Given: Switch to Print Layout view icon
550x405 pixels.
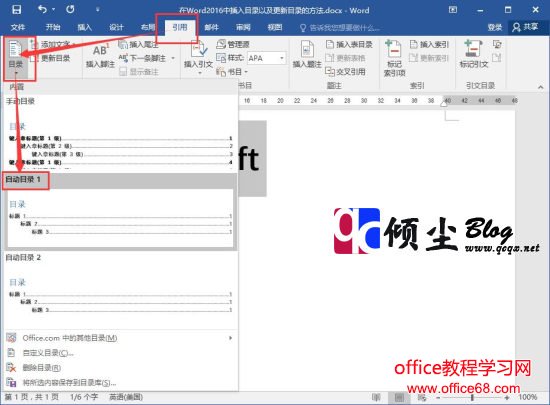Looking at the screenshot, I should [x=400, y=398].
